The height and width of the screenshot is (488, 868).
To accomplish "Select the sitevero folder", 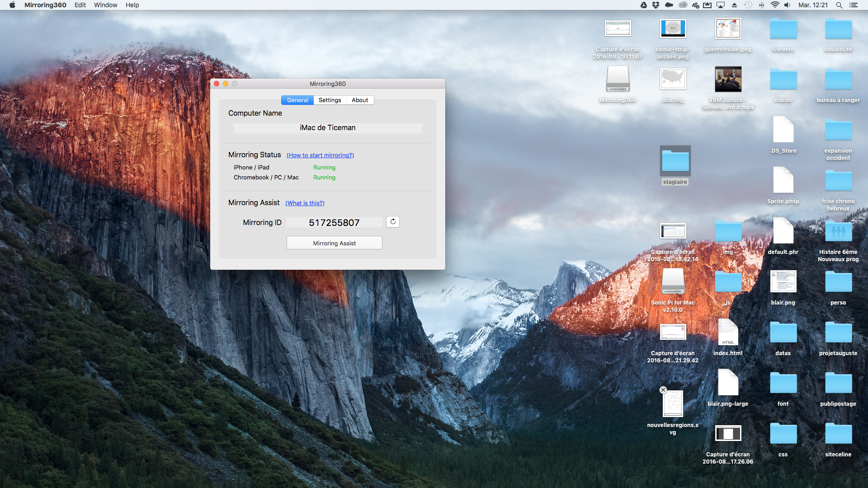I will tap(783, 29).
